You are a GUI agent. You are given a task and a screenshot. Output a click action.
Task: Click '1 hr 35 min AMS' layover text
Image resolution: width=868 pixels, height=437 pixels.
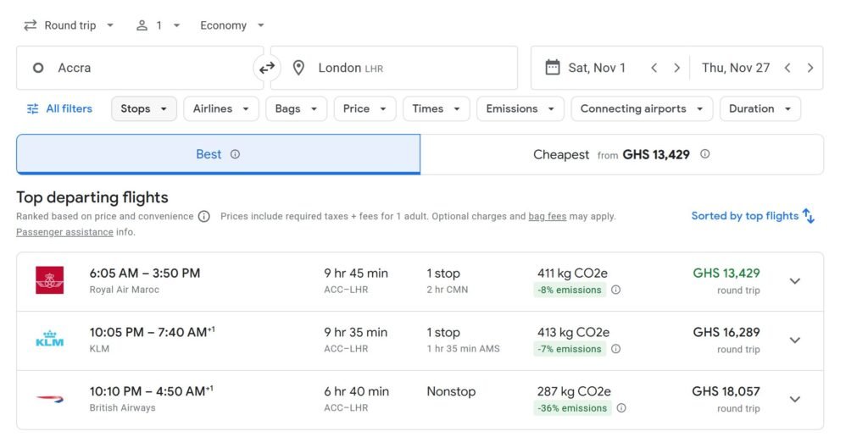point(464,349)
